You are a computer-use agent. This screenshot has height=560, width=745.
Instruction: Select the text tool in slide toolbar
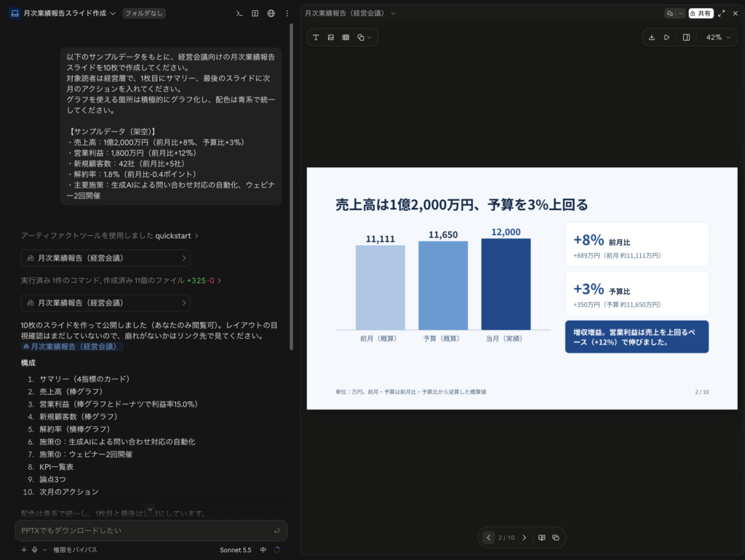pyautogui.click(x=316, y=37)
